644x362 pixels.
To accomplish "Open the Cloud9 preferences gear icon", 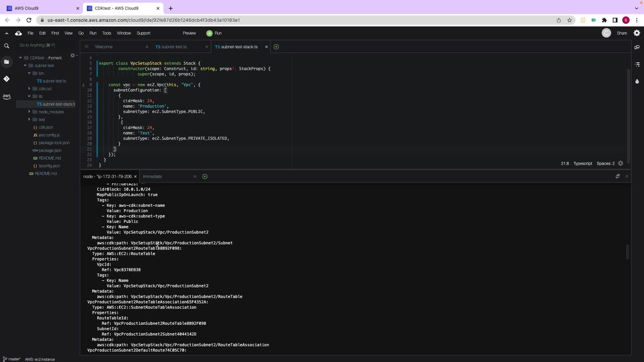I will tap(637, 33).
